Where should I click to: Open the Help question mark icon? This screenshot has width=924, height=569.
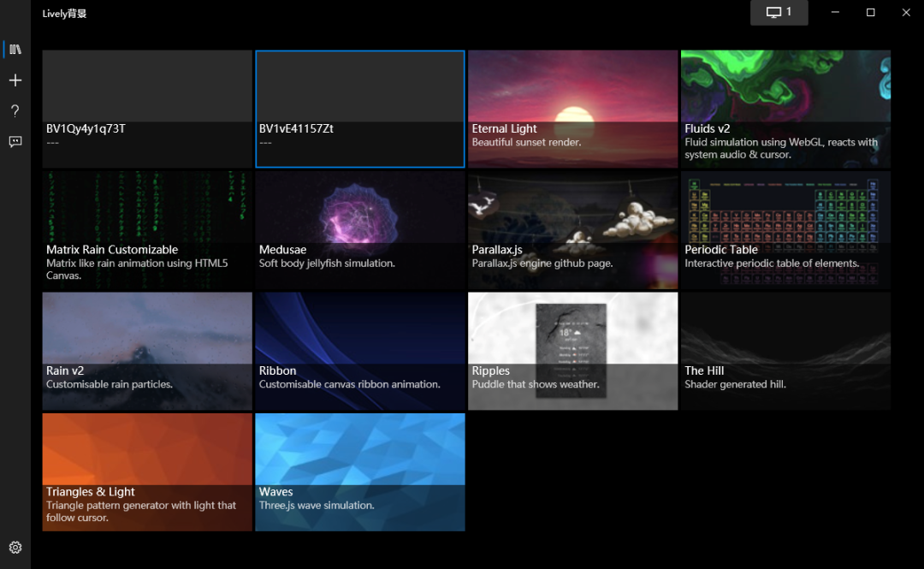[x=15, y=111]
